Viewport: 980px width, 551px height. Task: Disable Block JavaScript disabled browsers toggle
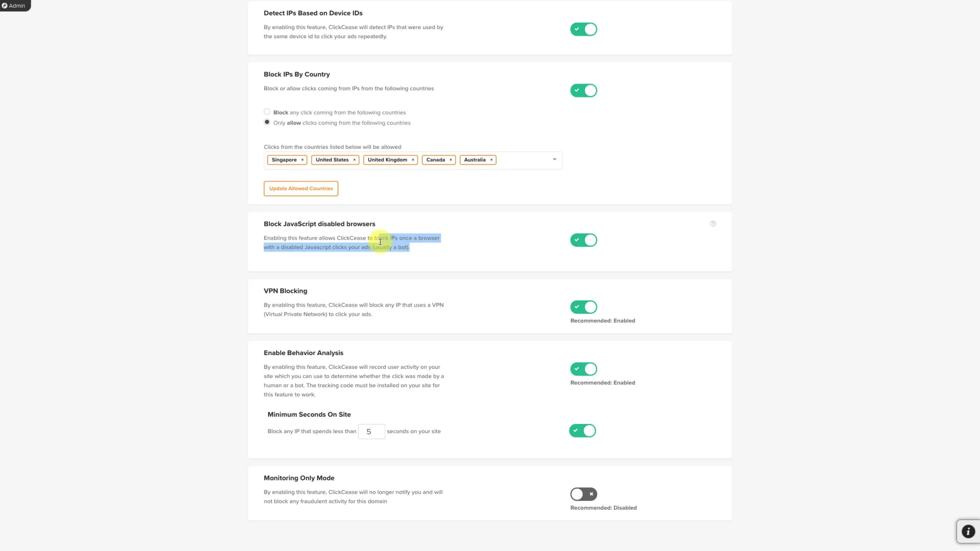583,240
